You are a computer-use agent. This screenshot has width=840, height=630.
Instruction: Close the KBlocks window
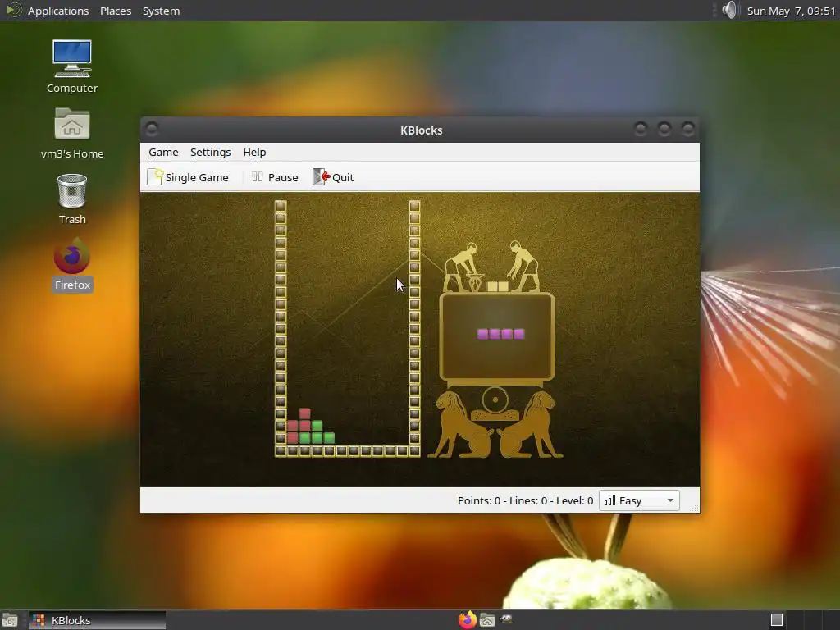688,129
